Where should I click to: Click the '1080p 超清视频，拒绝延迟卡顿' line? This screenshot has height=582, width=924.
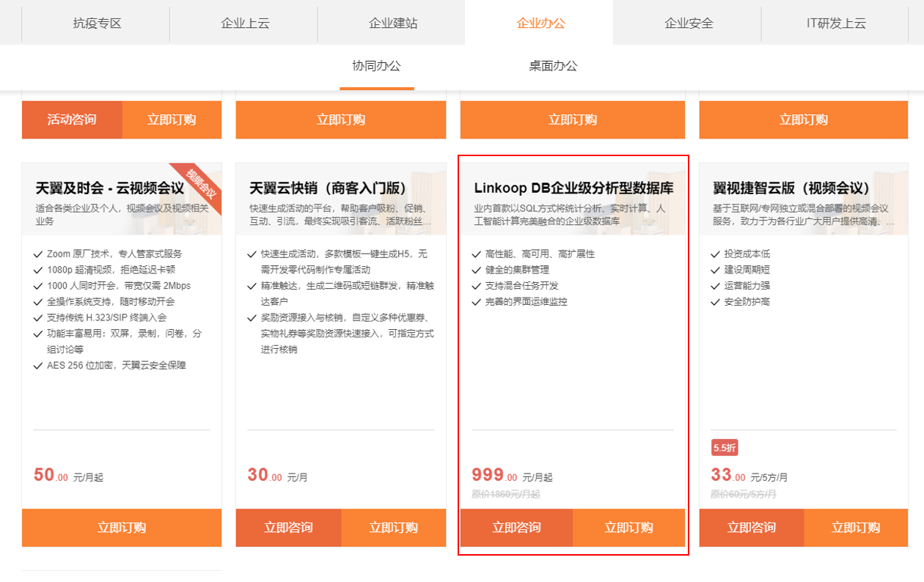(x=112, y=270)
